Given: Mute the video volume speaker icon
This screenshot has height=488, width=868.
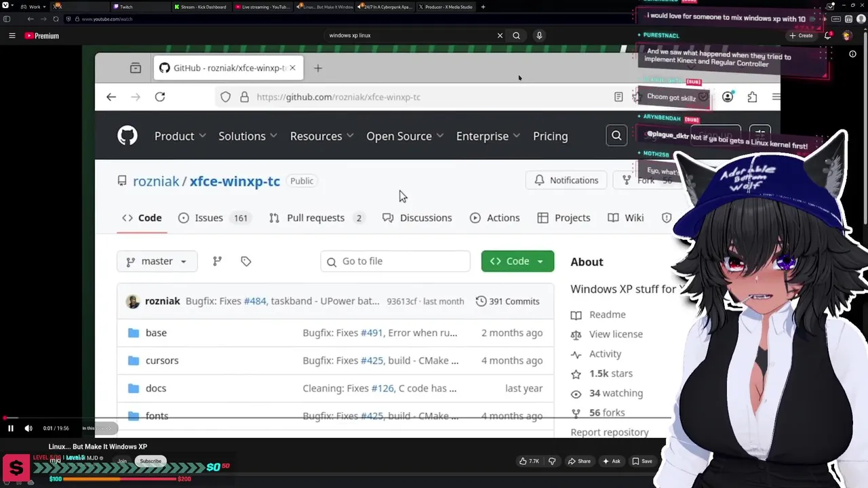Looking at the screenshot, I should coord(28,428).
